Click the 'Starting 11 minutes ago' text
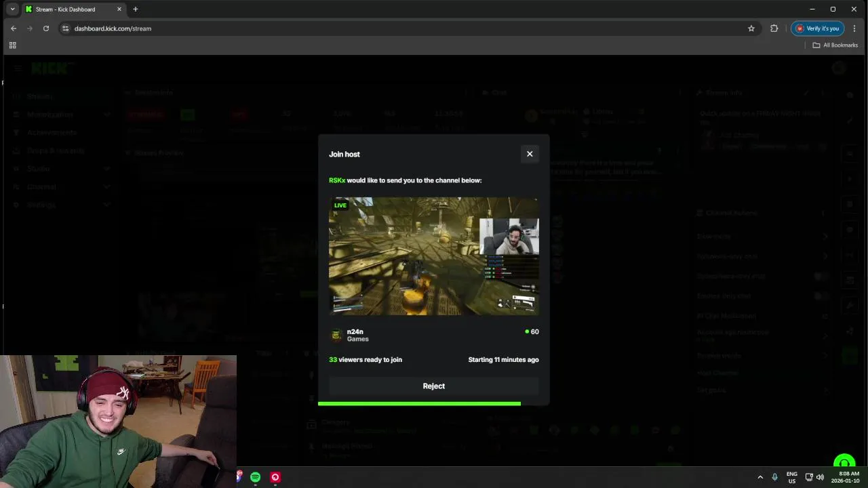868x488 pixels. pos(503,360)
